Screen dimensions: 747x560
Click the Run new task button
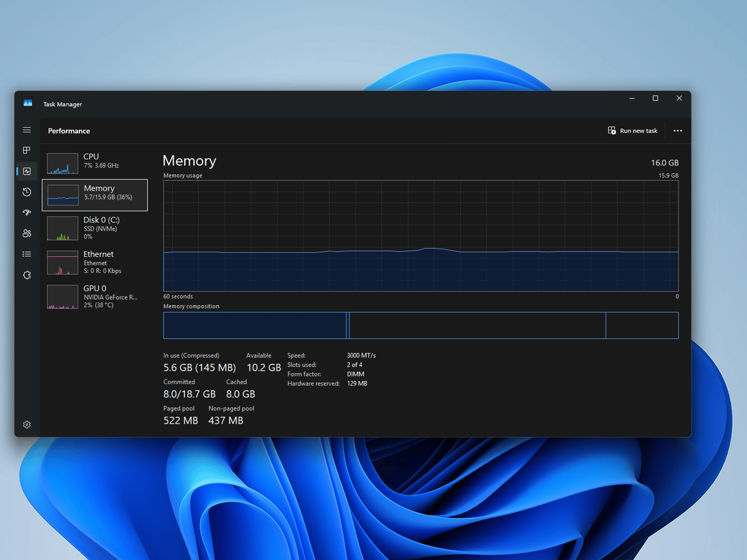point(632,131)
